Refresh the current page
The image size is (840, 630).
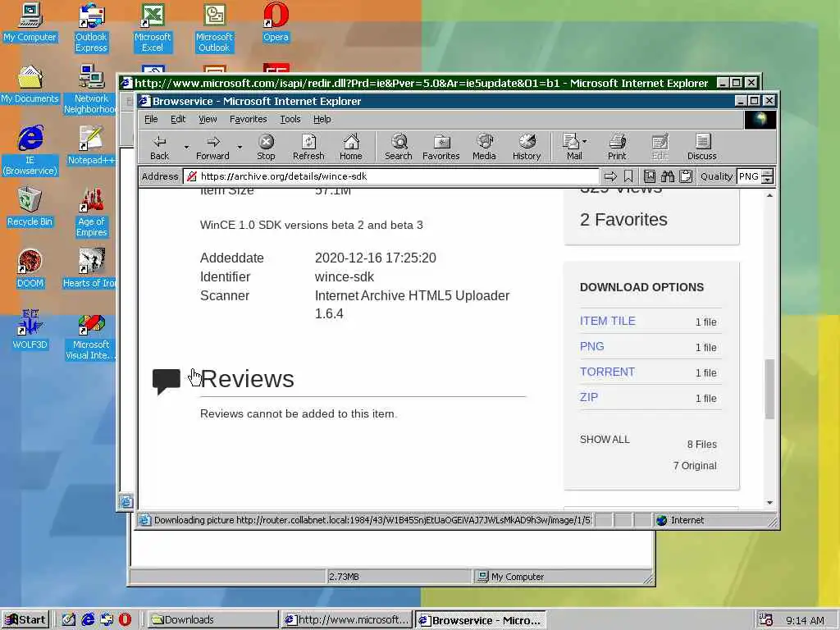(x=308, y=147)
